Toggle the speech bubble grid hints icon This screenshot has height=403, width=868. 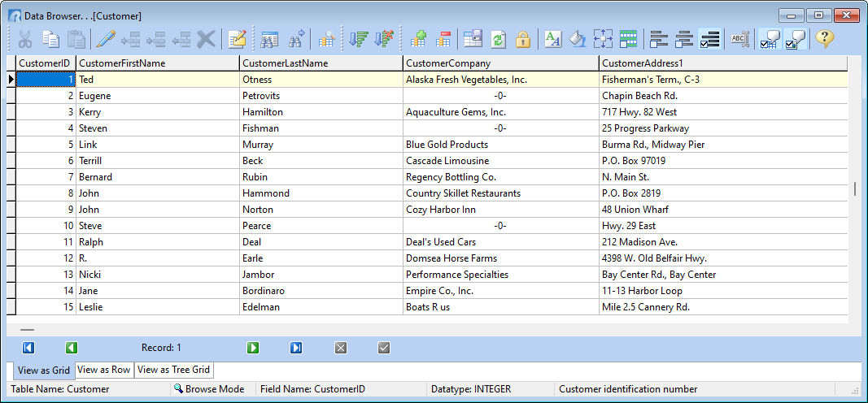click(770, 39)
